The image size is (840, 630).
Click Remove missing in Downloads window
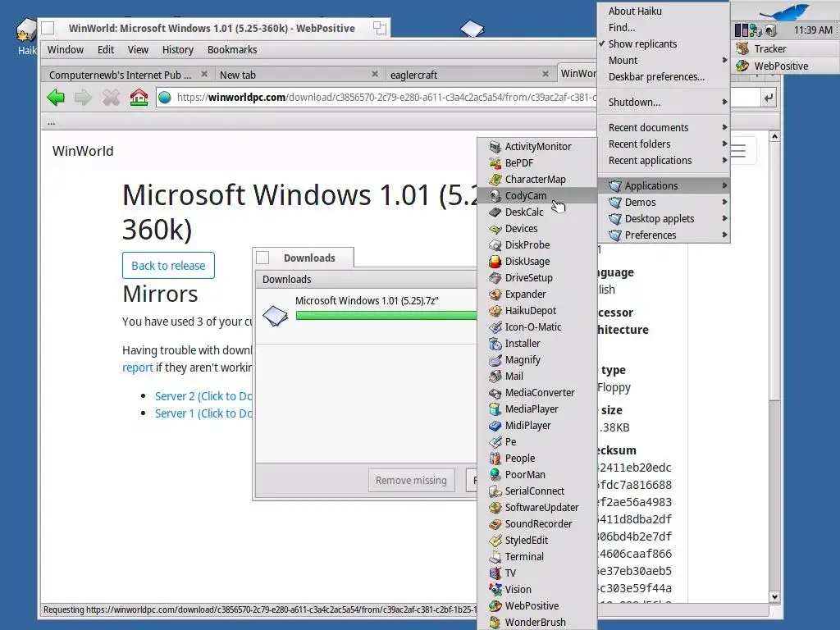pos(411,481)
